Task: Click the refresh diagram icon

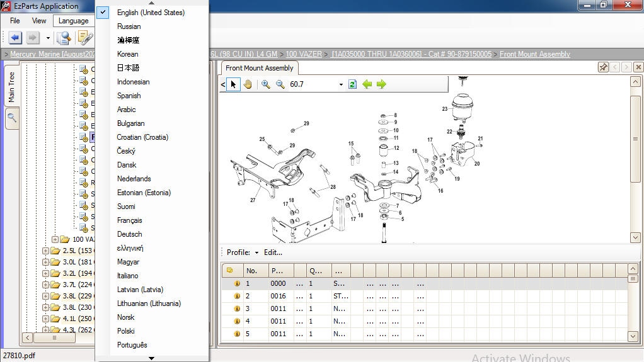Action: pos(352,84)
